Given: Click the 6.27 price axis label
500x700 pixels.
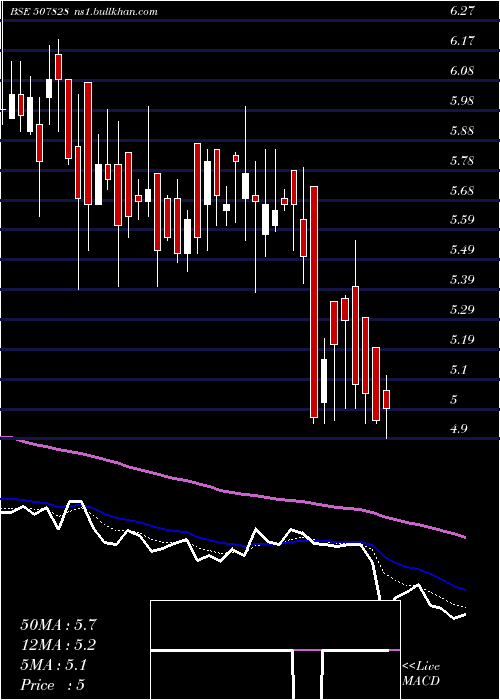Looking at the screenshot, I should 462,12.
